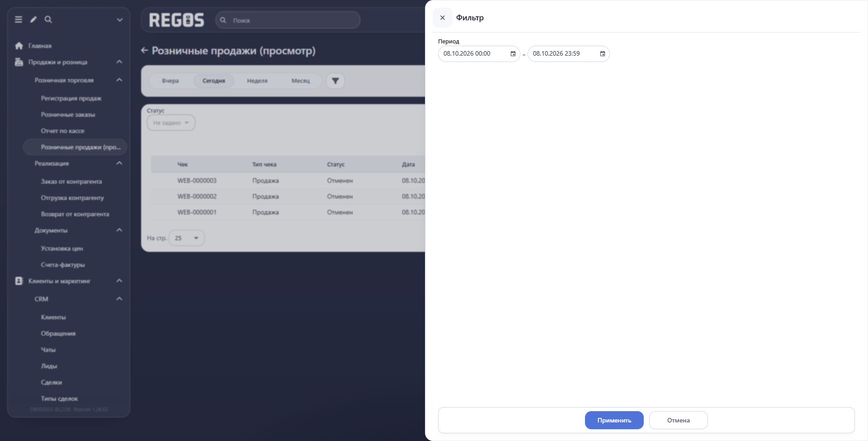The image size is (868, 441).
Task: Open Розничные заказы in sidebar
Action: click(68, 114)
